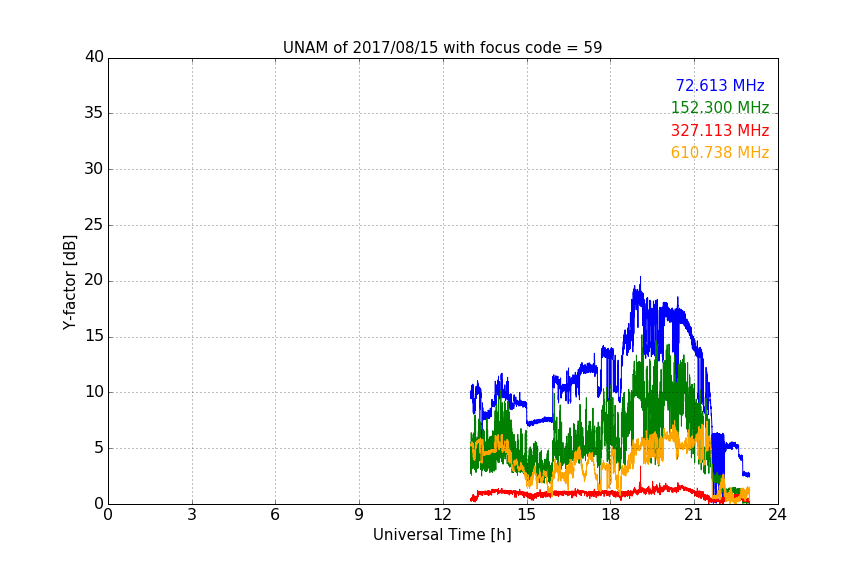
Task: Click the red '327.113 MHz' legend label
Action: point(720,130)
